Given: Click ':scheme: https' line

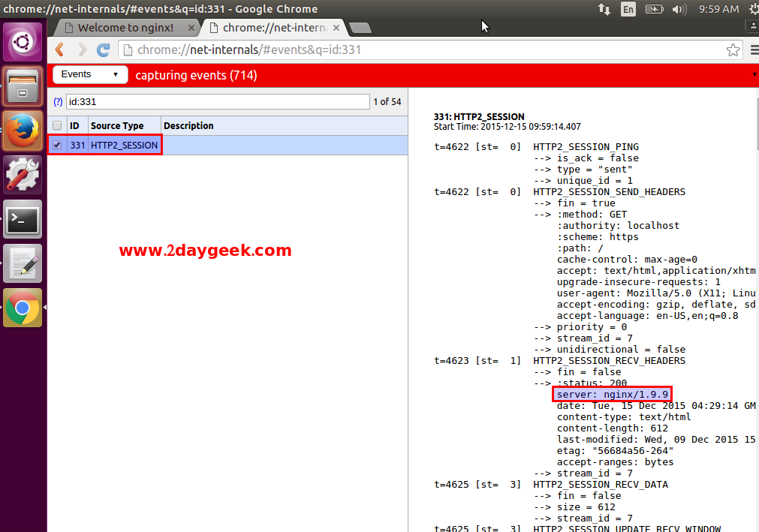Looking at the screenshot, I should (598, 236).
